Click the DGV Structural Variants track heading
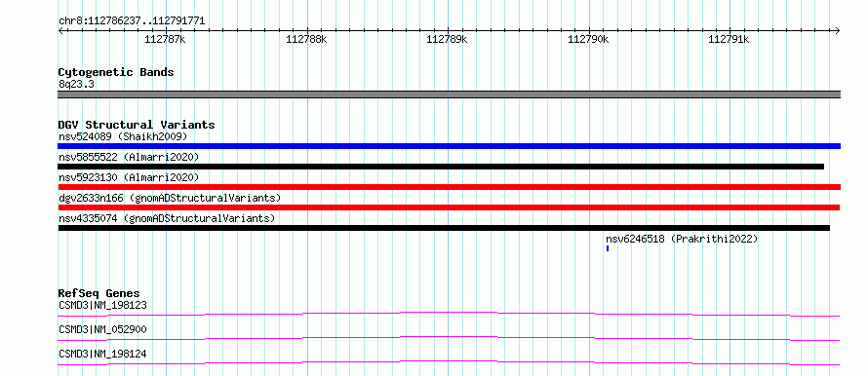Screen dimensions: 868x376 [x=137, y=125]
